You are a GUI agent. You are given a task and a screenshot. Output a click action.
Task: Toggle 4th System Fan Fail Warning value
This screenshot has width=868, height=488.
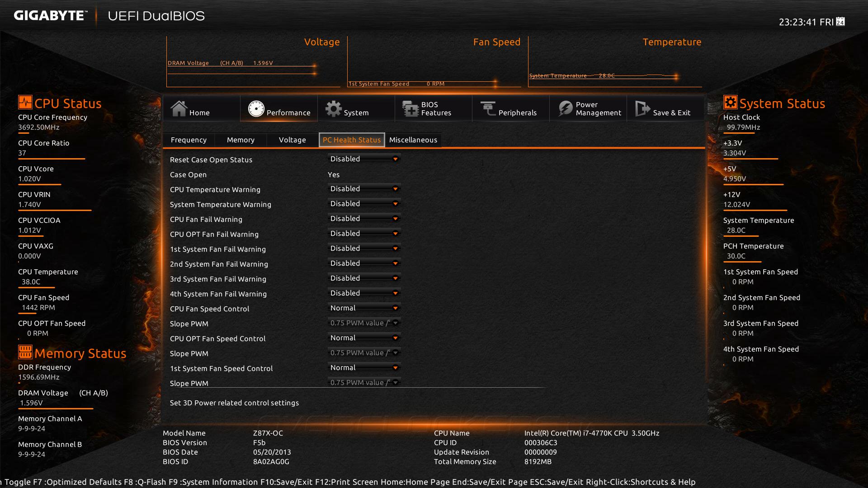coord(364,293)
